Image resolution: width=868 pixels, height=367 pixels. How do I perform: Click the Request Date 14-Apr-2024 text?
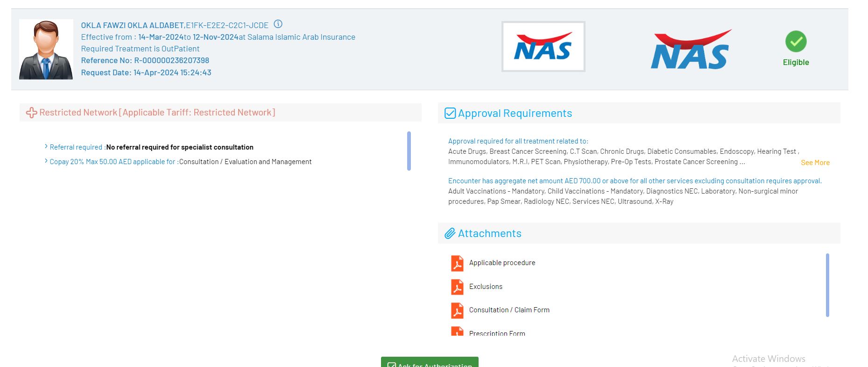point(146,72)
